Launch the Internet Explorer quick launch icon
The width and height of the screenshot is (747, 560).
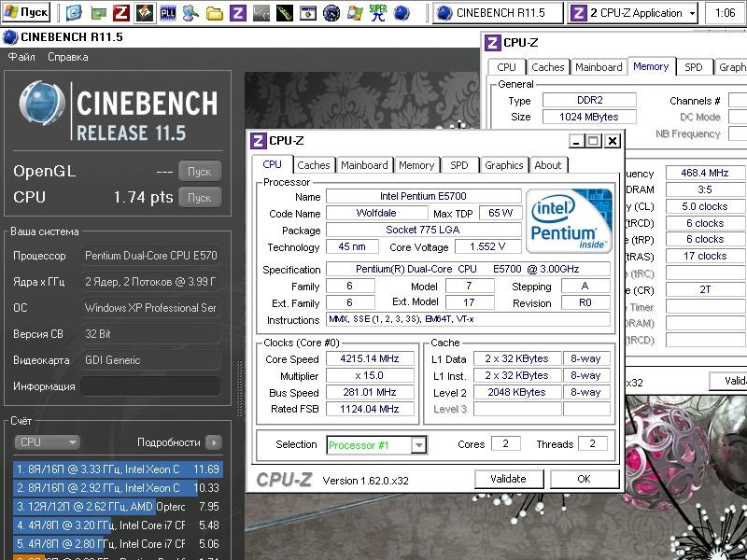point(74,13)
